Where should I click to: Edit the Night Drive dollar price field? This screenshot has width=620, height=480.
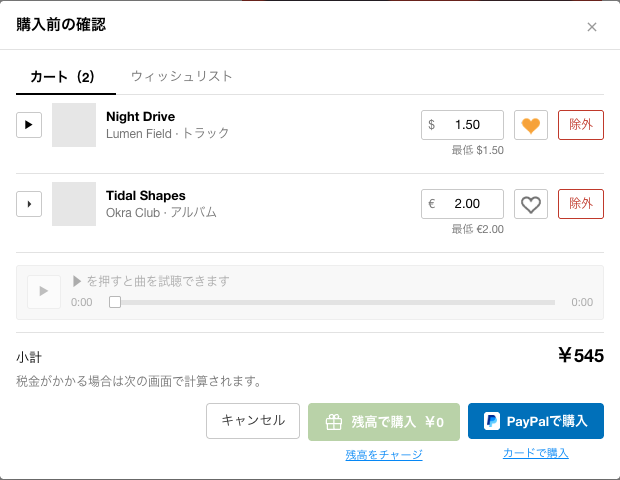pos(462,125)
